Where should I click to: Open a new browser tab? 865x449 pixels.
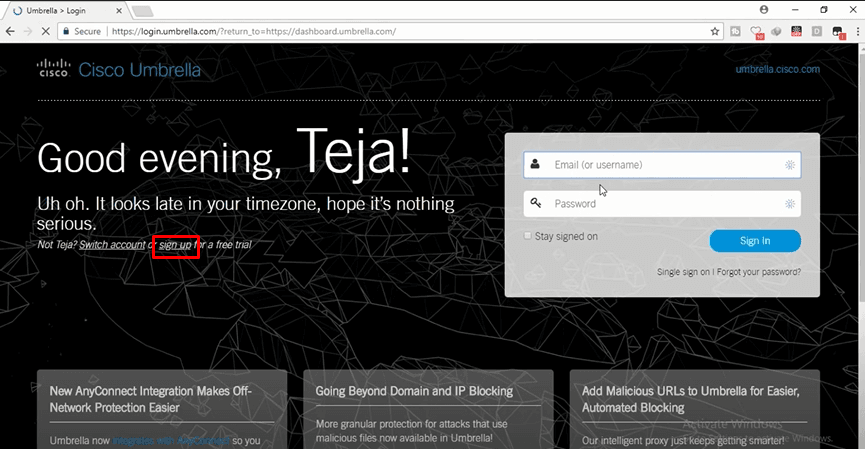(142, 11)
